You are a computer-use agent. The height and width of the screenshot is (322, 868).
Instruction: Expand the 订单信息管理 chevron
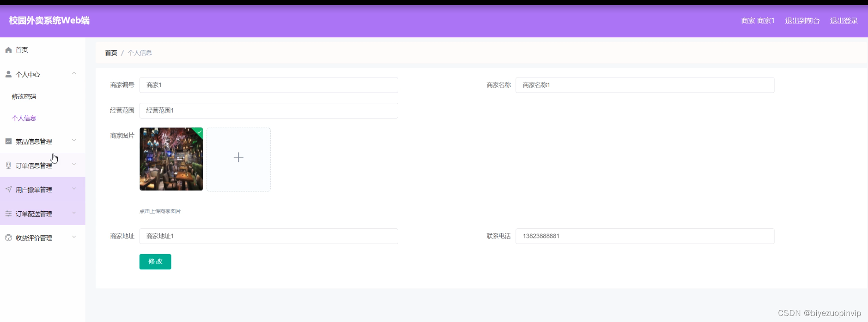pos(74,165)
